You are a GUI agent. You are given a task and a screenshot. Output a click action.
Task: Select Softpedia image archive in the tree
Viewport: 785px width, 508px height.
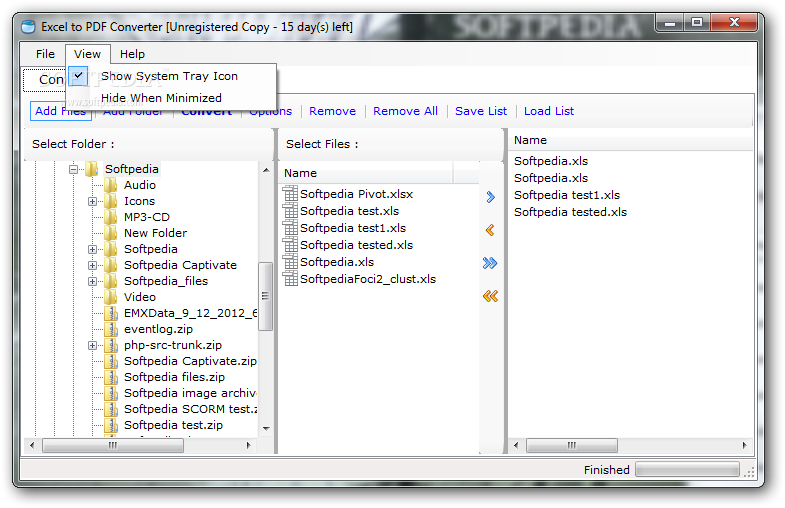[190, 393]
